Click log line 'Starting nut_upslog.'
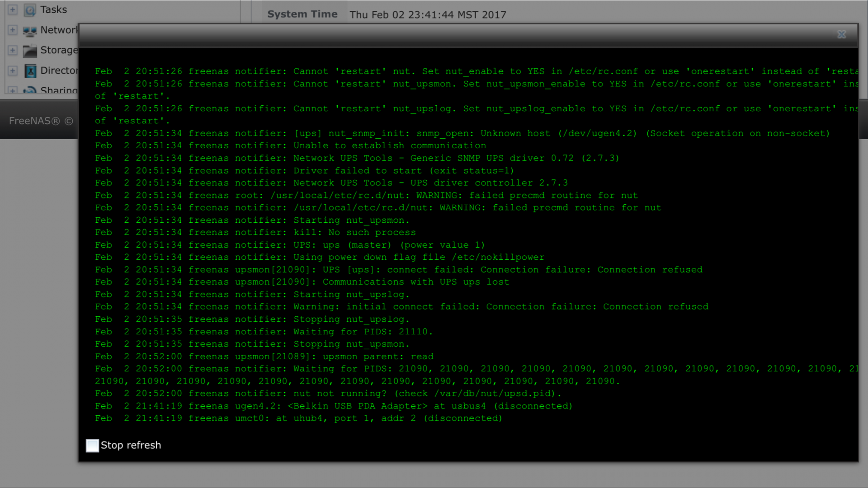 (252, 295)
